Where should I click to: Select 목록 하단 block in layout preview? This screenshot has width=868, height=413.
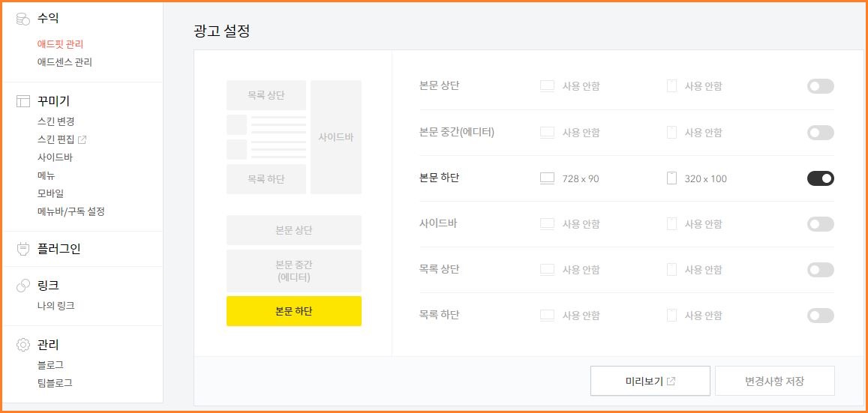point(266,179)
